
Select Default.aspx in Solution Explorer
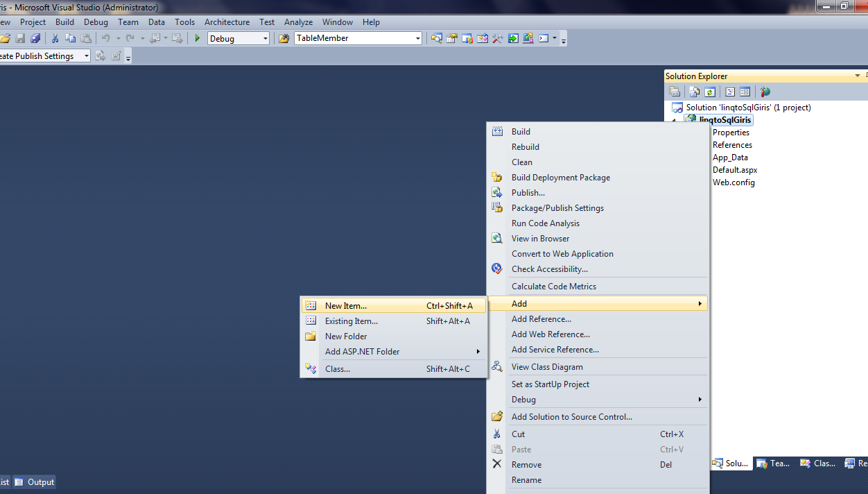(x=735, y=170)
